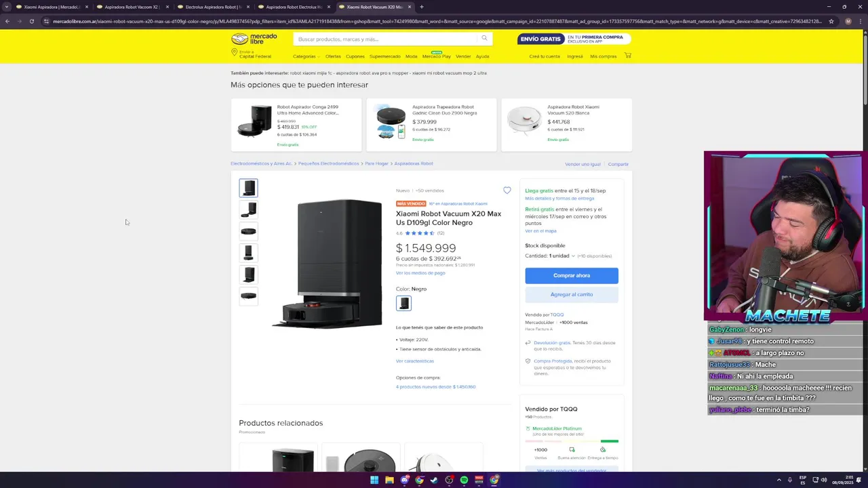Click the search magnifier icon
The width and height of the screenshot is (868, 488).
484,39
